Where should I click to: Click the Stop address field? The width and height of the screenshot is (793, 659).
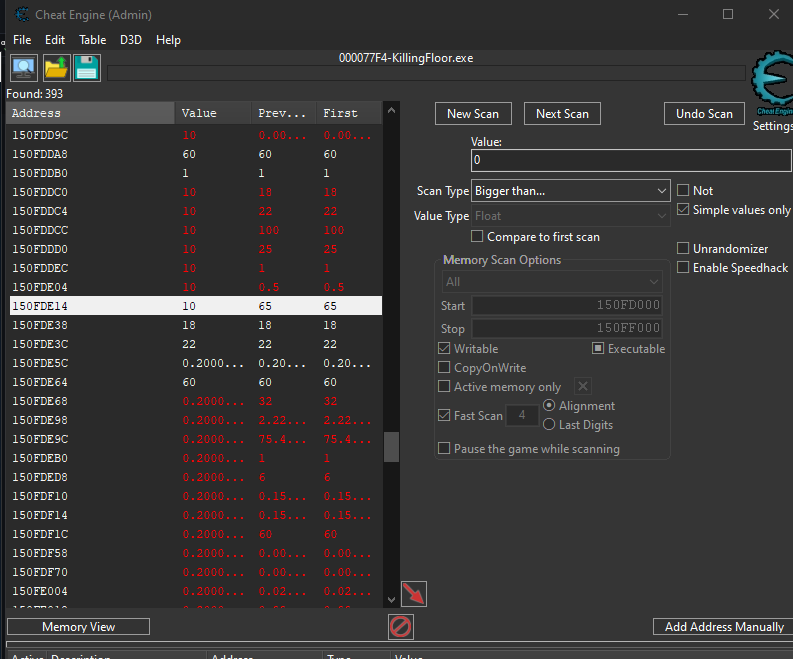pos(567,328)
